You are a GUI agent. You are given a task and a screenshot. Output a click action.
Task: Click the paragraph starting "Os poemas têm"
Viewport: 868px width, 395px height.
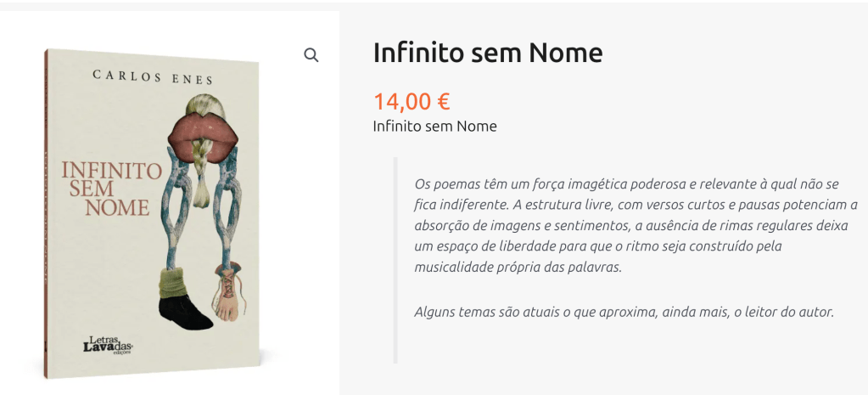[636, 225]
